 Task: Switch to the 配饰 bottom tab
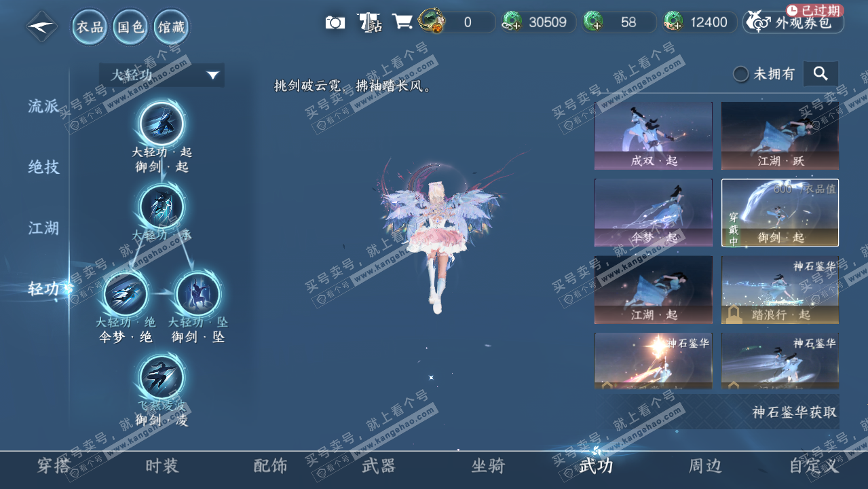[x=270, y=466]
